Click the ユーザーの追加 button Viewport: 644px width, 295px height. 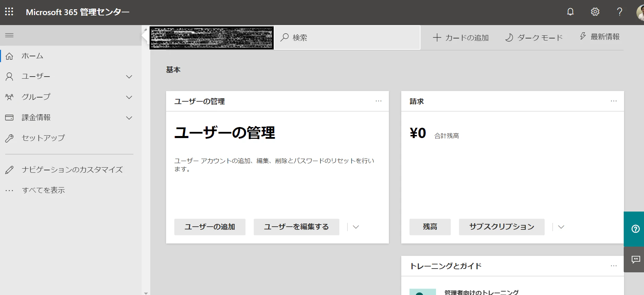(x=210, y=227)
